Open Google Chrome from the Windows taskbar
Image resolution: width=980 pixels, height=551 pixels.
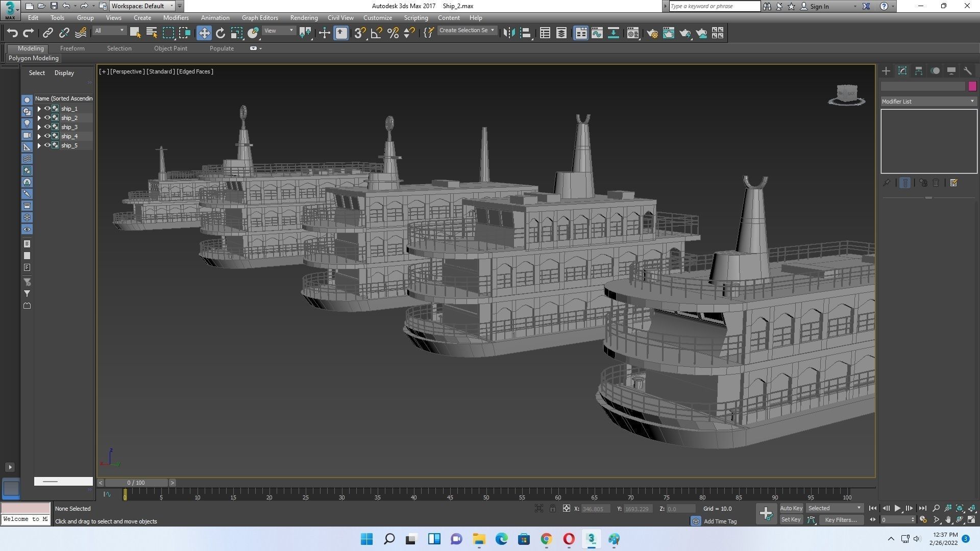click(x=546, y=539)
